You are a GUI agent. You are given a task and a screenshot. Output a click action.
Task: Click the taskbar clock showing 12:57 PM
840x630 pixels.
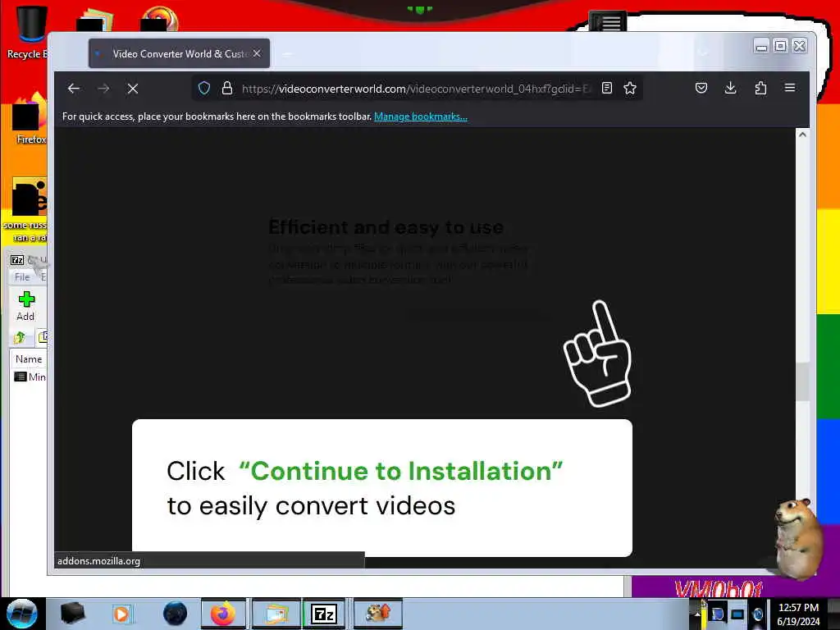[x=798, y=614]
